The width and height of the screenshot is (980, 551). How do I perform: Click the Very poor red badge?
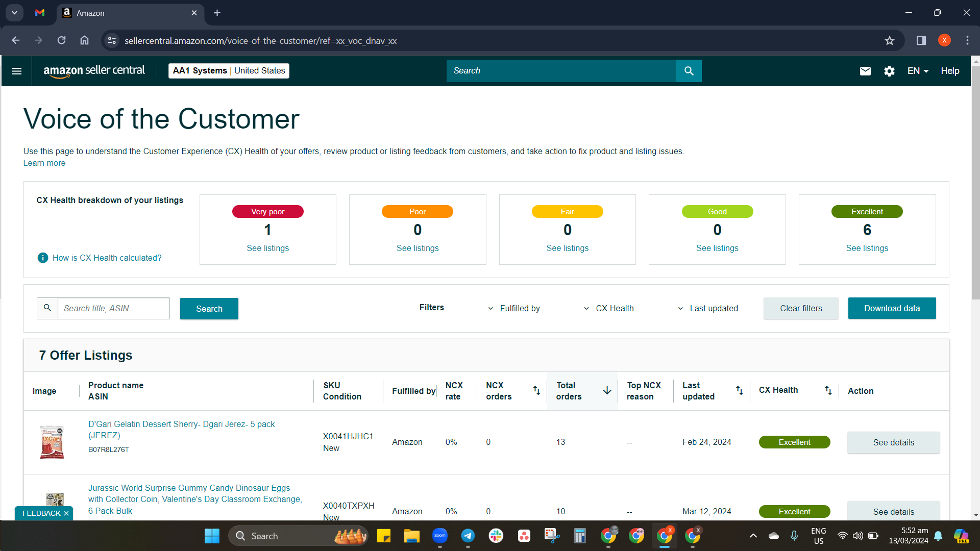267,212
